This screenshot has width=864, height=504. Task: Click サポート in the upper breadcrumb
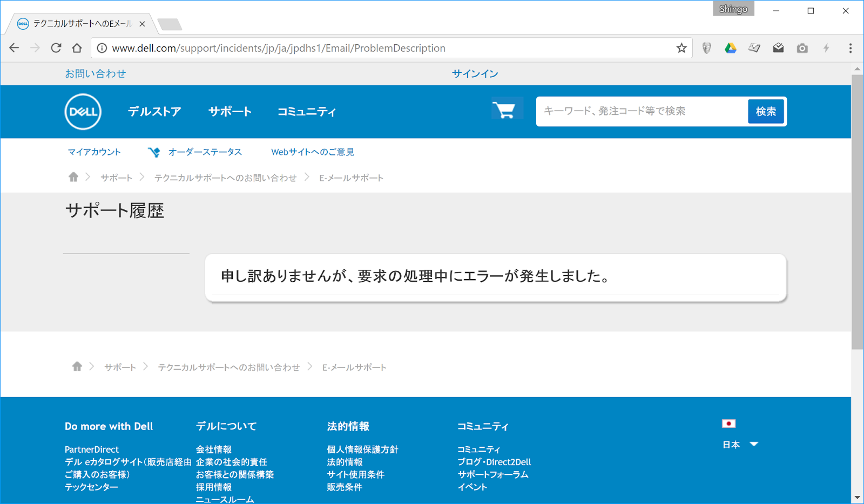coord(117,178)
